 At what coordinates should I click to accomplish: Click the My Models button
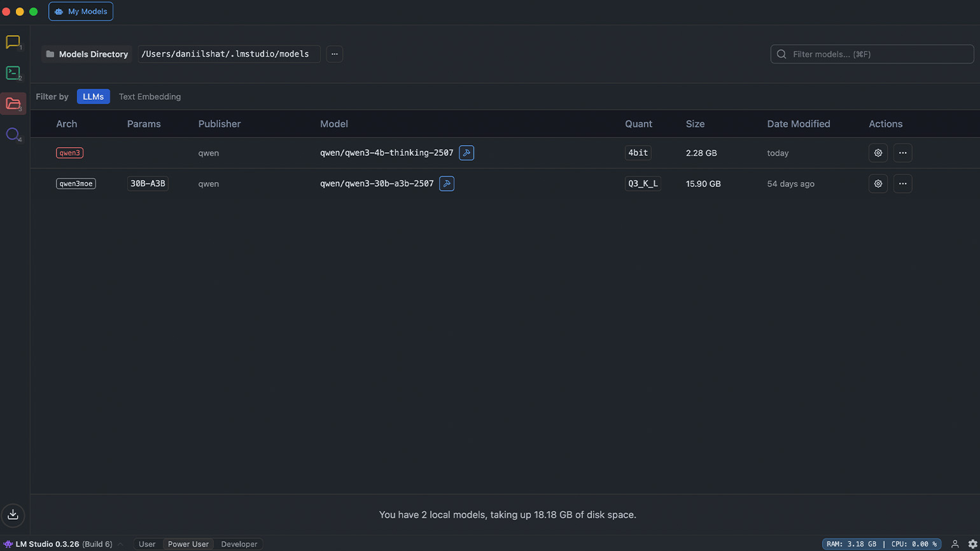click(81, 11)
